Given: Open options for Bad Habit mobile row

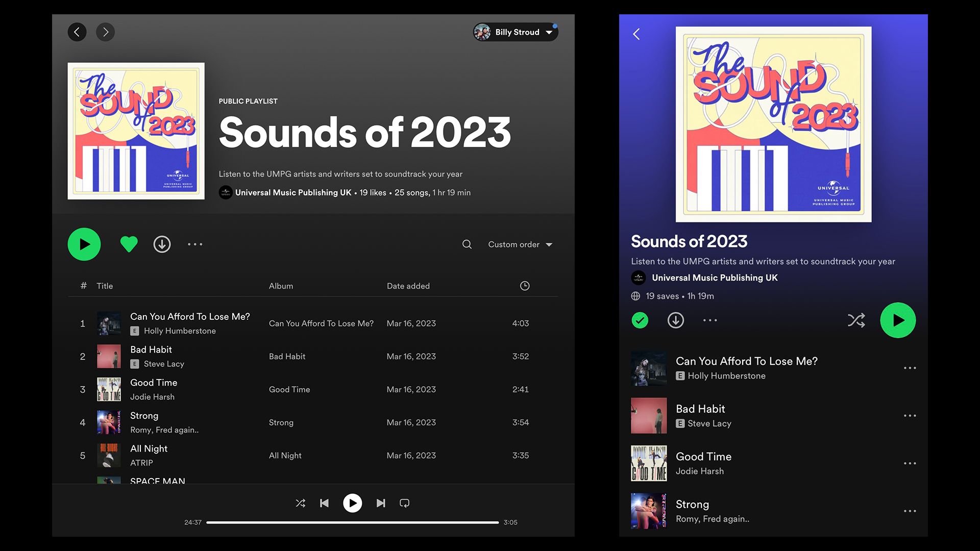Looking at the screenshot, I should click(x=910, y=416).
